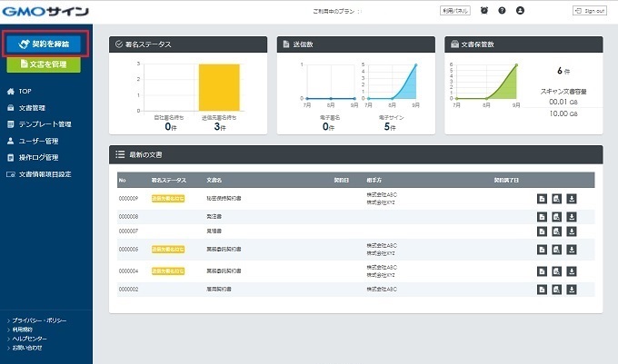Click the 利用パネル button in the header

click(x=456, y=10)
